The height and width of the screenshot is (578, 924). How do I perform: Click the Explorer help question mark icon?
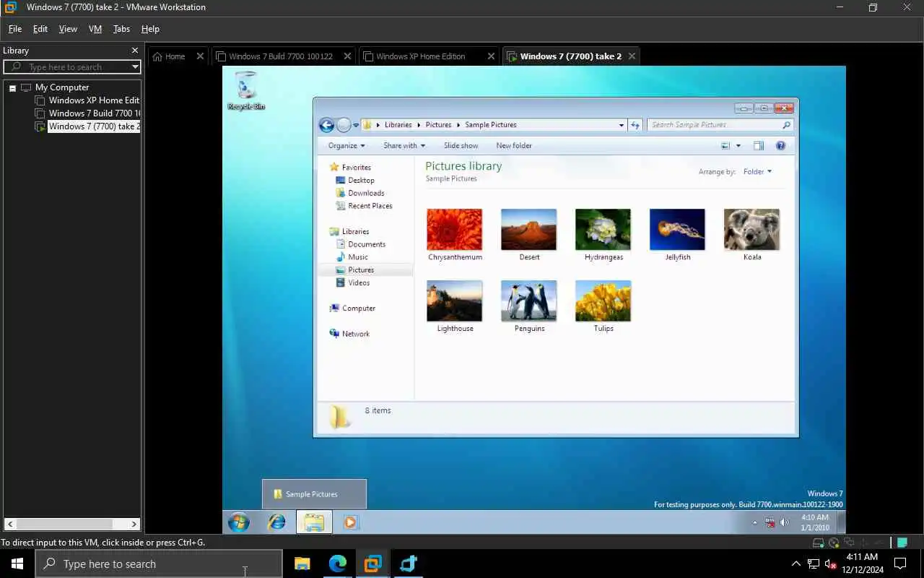pos(780,145)
